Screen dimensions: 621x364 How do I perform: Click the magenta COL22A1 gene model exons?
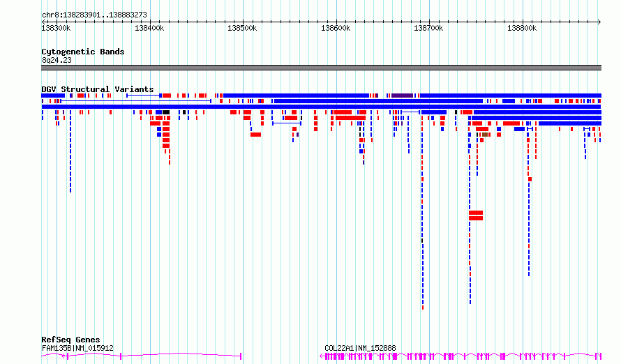click(x=461, y=356)
